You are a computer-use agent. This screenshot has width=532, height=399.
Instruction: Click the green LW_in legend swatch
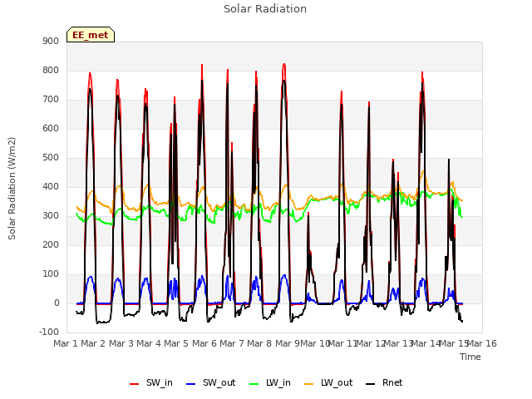[x=254, y=384]
